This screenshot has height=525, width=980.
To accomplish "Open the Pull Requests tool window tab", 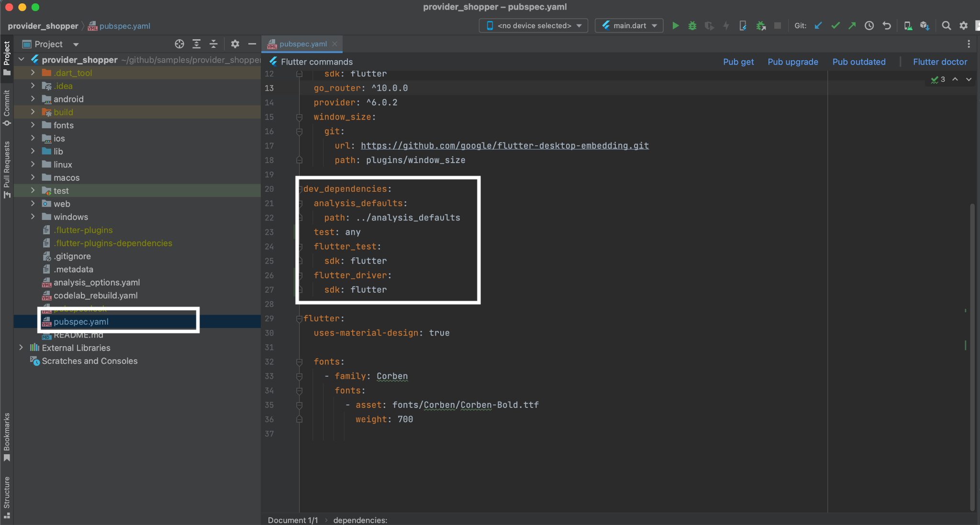I will [x=7, y=169].
